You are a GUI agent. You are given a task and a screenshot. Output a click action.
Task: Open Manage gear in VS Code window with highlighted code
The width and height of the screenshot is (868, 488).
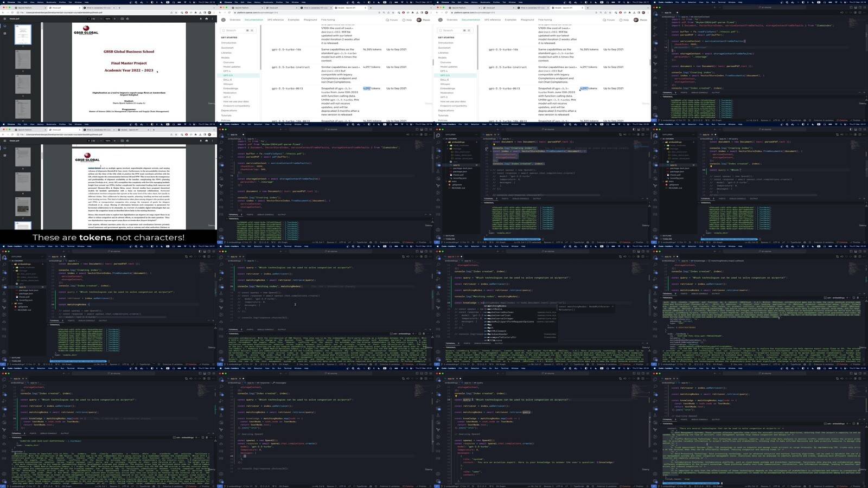[x=438, y=236]
